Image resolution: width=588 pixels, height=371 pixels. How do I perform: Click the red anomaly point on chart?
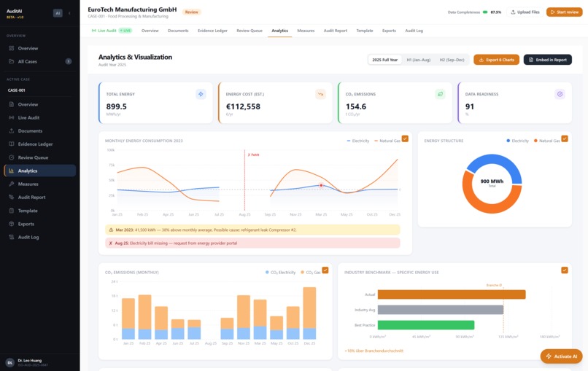pos(321,185)
